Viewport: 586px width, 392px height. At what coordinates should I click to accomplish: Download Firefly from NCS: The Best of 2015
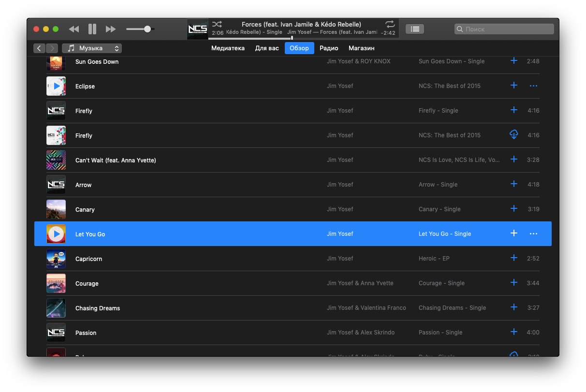click(514, 135)
